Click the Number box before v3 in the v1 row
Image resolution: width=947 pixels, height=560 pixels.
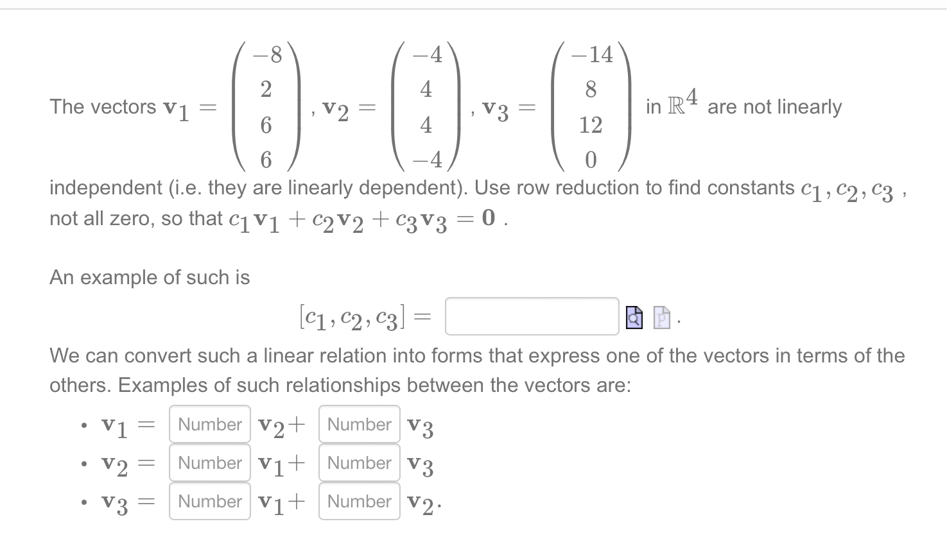click(359, 424)
